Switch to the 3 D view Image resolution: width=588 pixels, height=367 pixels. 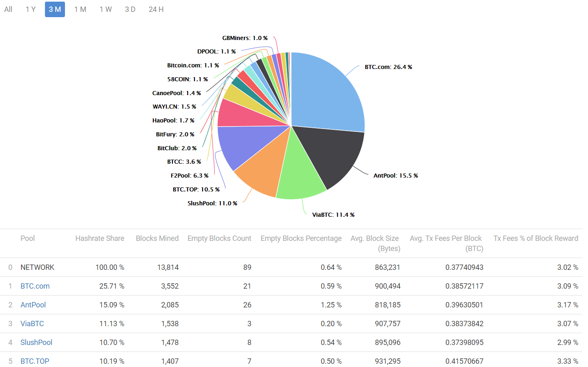click(x=130, y=9)
